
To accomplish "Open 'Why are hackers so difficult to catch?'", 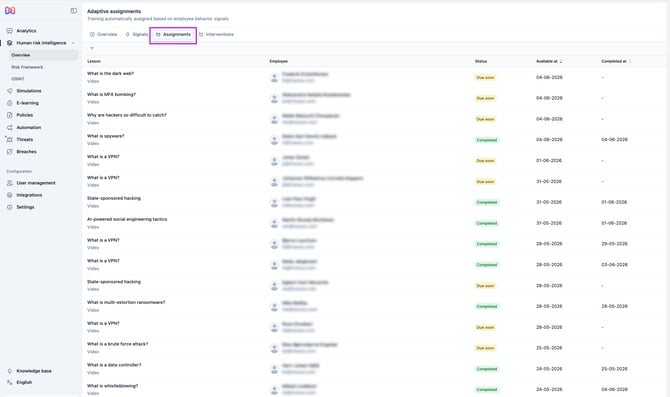I will 126,115.
